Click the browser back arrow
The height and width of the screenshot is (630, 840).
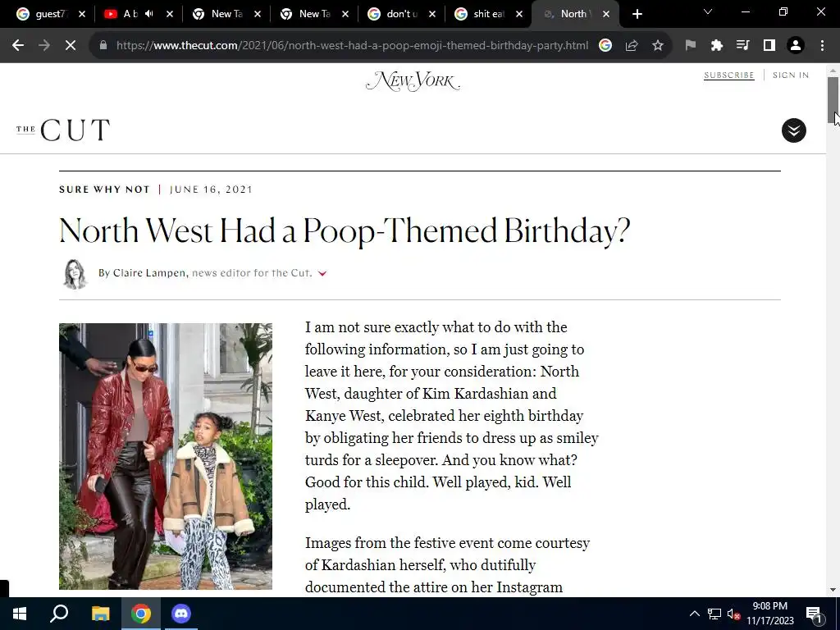tap(18, 46)
